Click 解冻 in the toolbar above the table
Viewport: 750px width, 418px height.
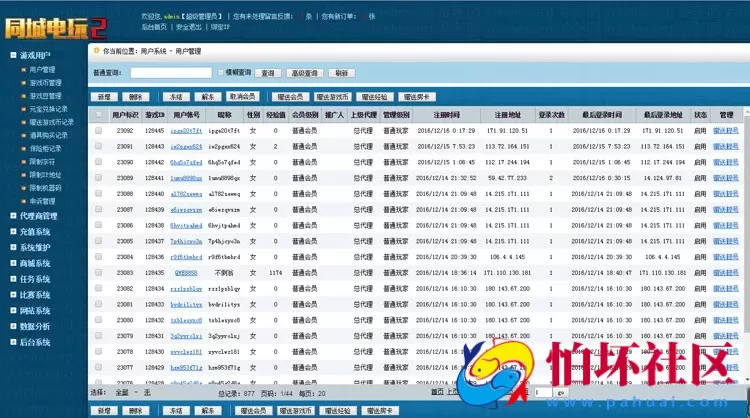(208, 97)
